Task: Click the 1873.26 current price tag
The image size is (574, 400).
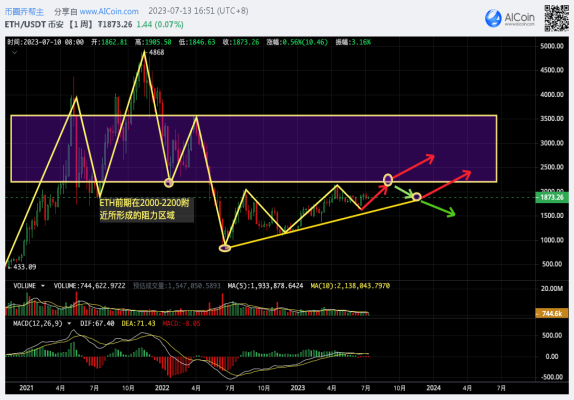Action: 552,198
